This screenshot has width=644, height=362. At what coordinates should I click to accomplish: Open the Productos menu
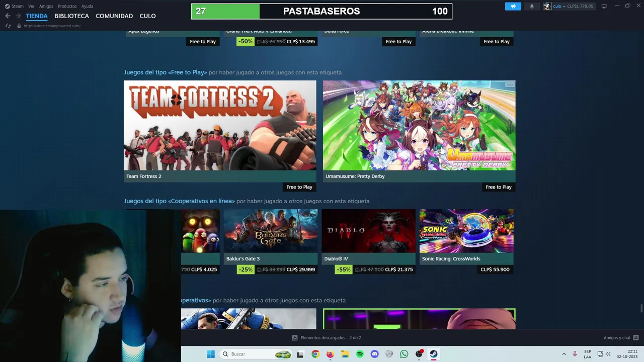click(x=67, y=6)
